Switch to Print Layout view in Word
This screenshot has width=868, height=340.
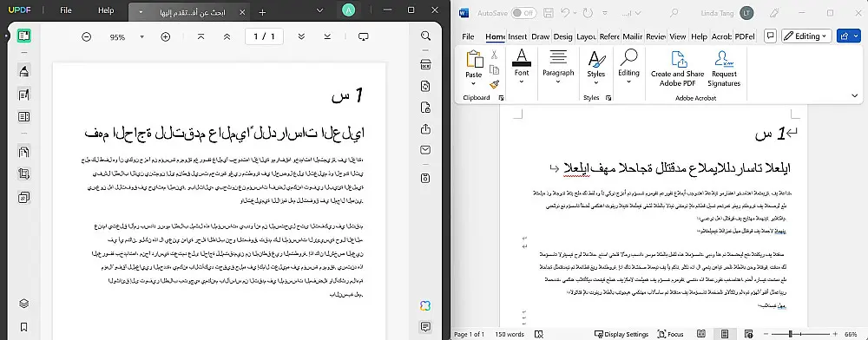pos(725,334)
